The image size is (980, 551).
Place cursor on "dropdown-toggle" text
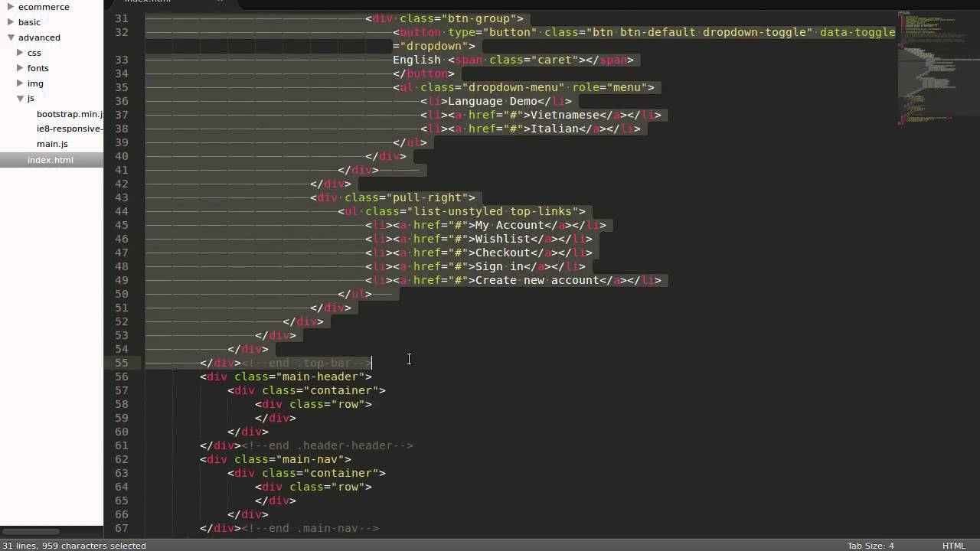click(754, 32)
